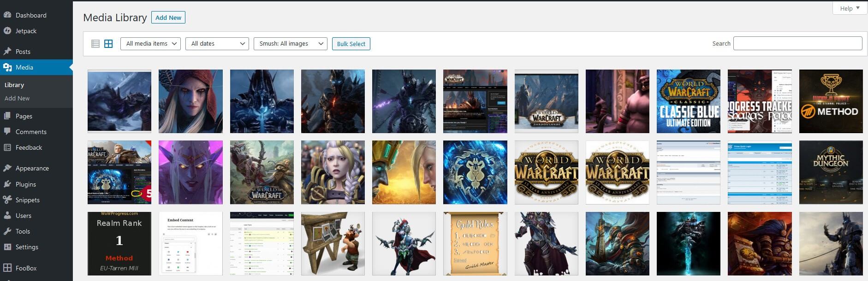Click the Pages sidebar icon
This screenshot has height=281, width=868.
(x=7, y=116)
